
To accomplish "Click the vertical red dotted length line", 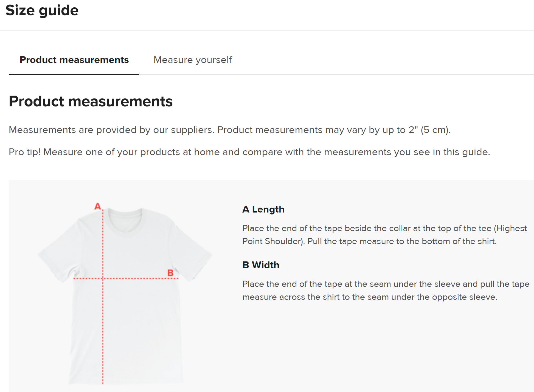I will coord(103,329).
